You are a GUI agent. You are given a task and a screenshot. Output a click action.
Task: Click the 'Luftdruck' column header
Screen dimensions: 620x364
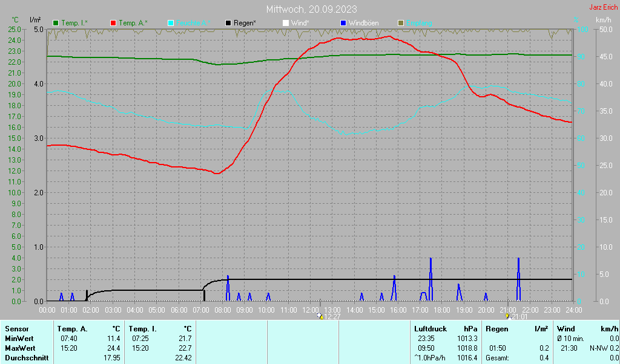click(x=430, y=329)
